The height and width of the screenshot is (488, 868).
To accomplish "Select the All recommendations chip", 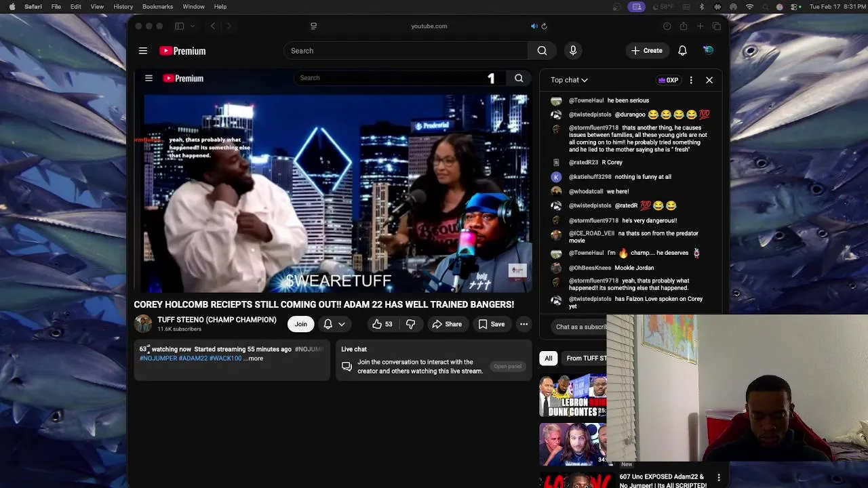I will tap(548, 359).
